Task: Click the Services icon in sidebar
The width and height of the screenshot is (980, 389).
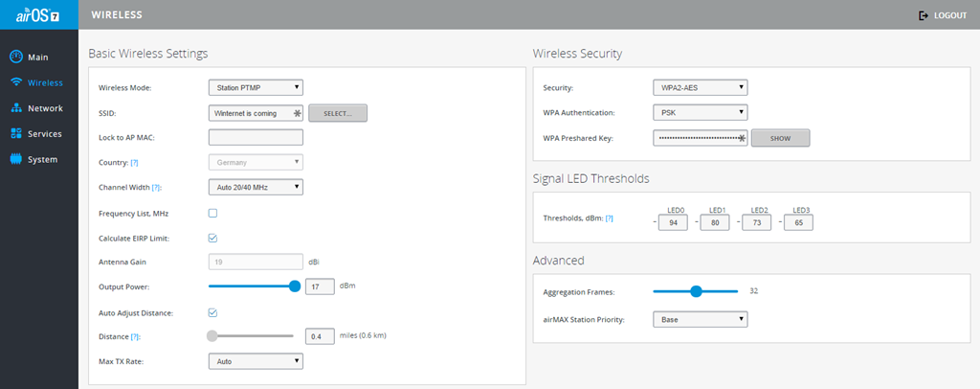Action: pyautogui.click(x=17, y=134)
